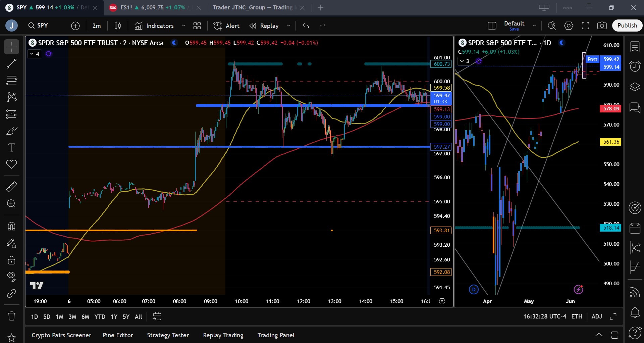Open chart settings hexagon icon
Image resolution: width=644 pixels, height=343 pixels.
click(569, 26)
